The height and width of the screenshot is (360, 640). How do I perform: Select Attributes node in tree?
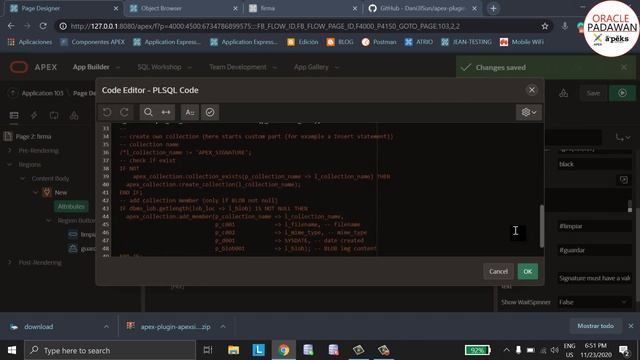[71, 206]
